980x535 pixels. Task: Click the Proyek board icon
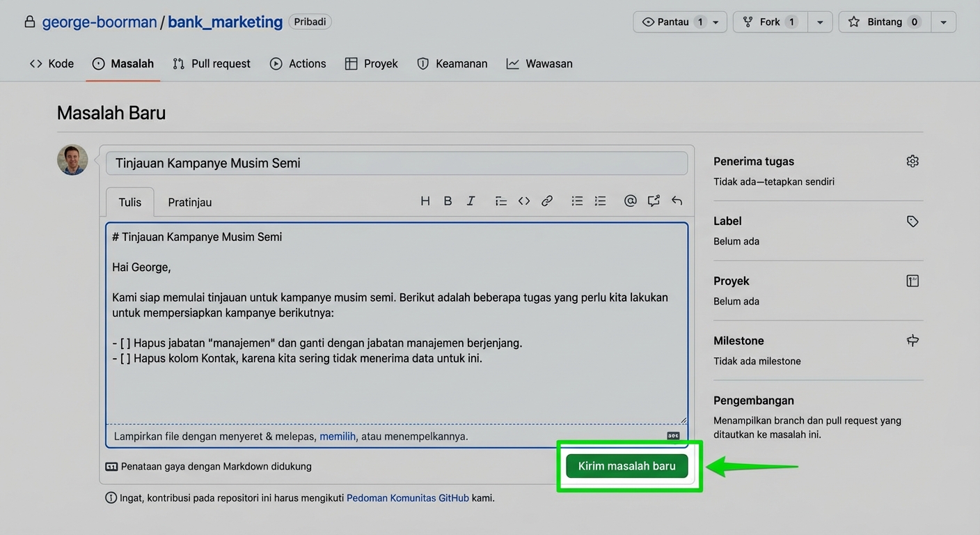[x=912, y=281]
